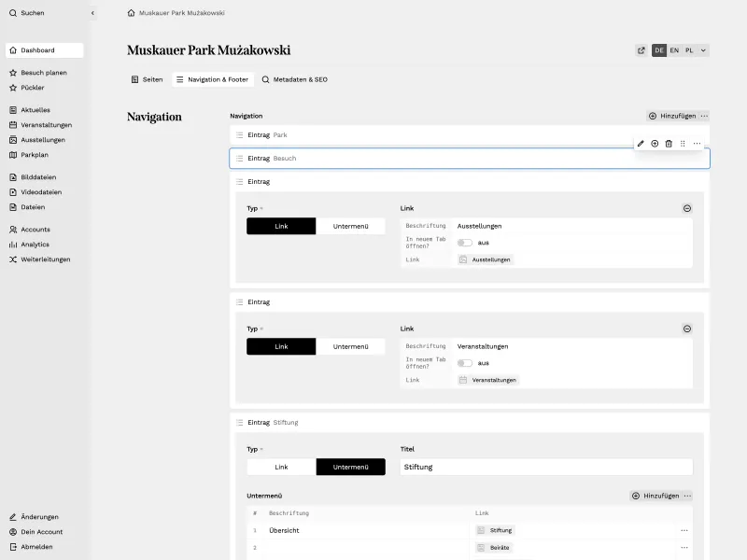Click the pencil edit icon on the Park entry
Viewport: 747px width, 560px height.
(x=641, y=144)
